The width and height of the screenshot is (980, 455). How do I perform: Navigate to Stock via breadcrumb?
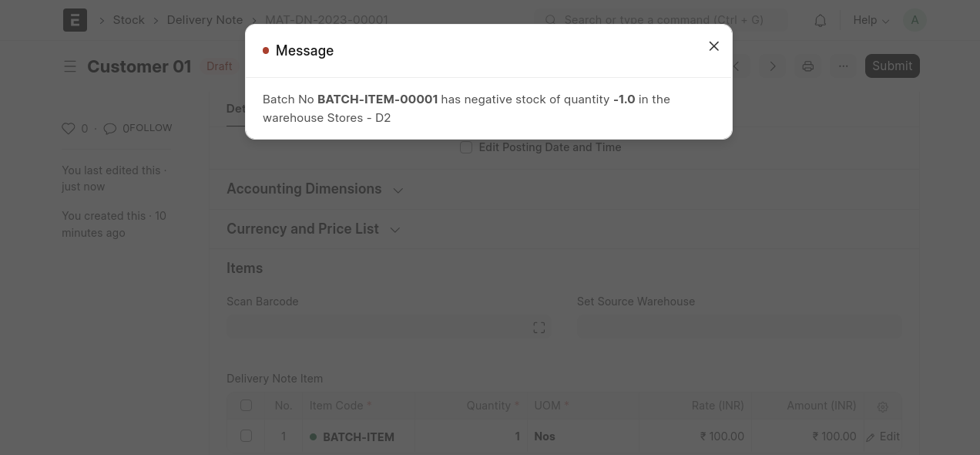[129, 20]
